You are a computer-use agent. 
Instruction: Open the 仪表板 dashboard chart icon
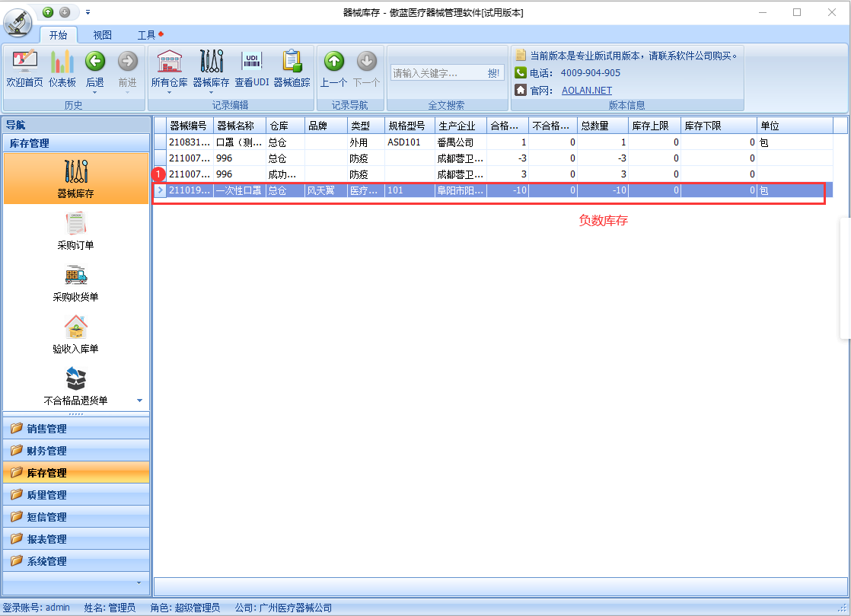pos(62,69)
